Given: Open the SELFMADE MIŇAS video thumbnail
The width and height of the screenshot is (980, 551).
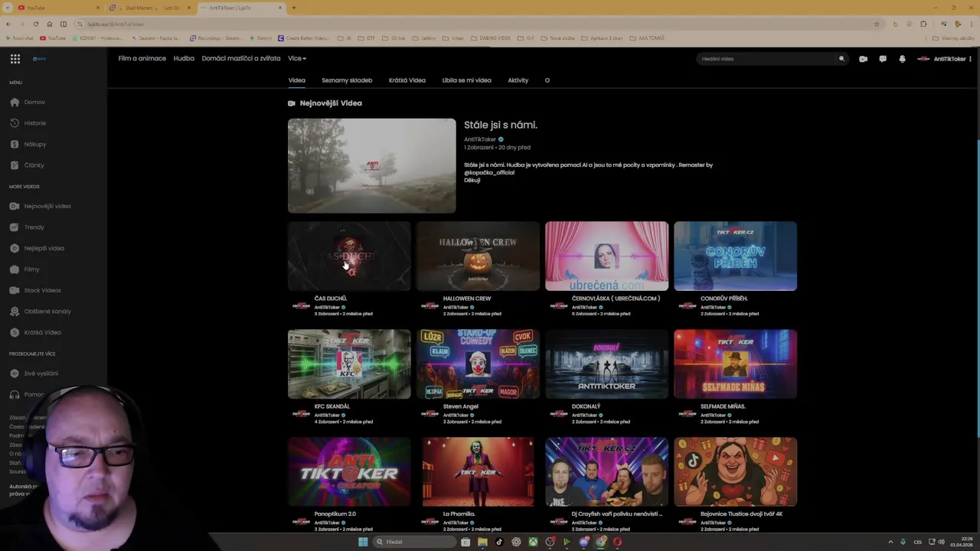Looking at the screenshot, I should (x=735, y=364).
